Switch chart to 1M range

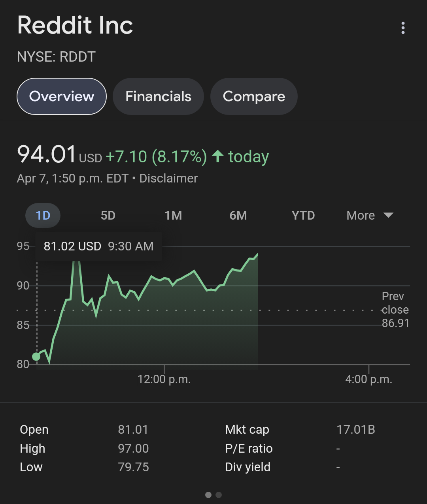point(173,215)
